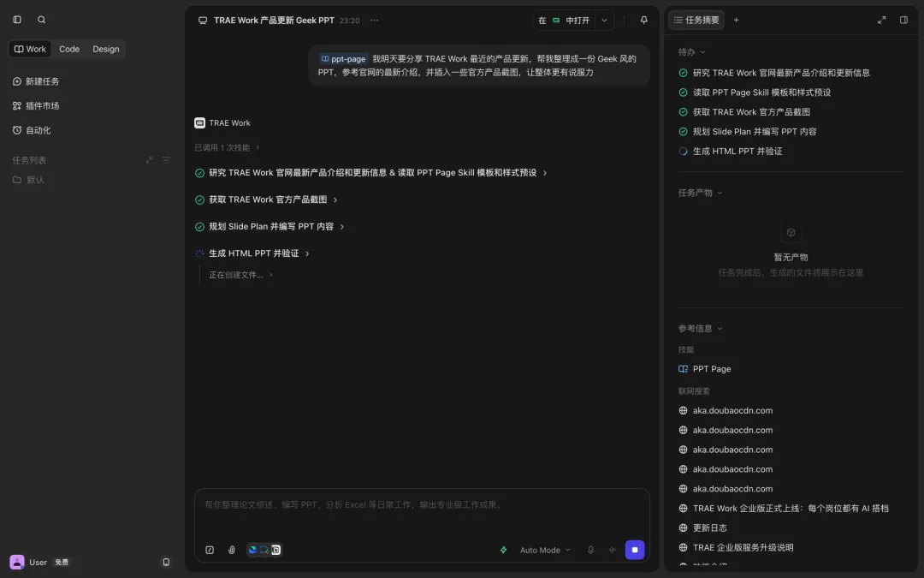Switch to the Work mode tab

click(x=30, y=49)
